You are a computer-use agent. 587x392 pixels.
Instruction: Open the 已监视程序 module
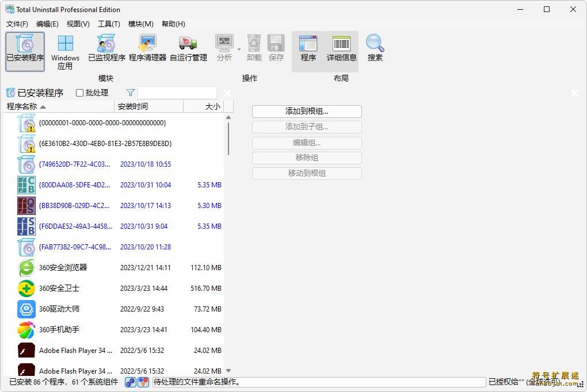point(106,49)
